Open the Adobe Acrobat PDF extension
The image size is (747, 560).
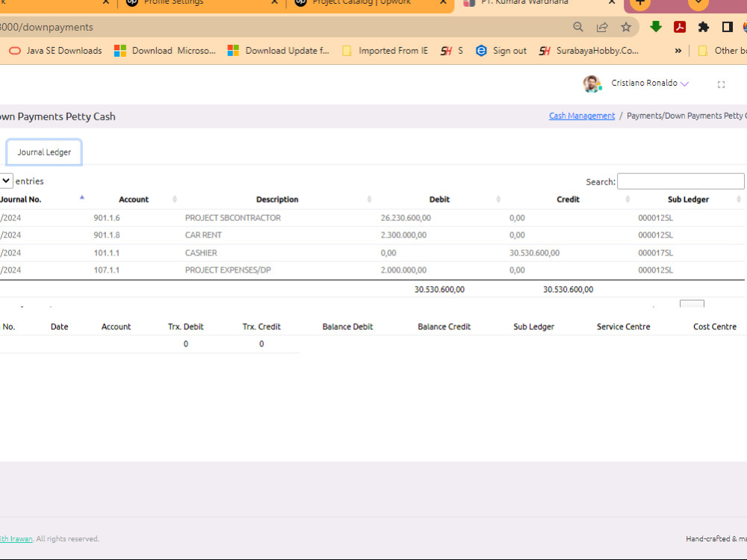click(680, 27)
